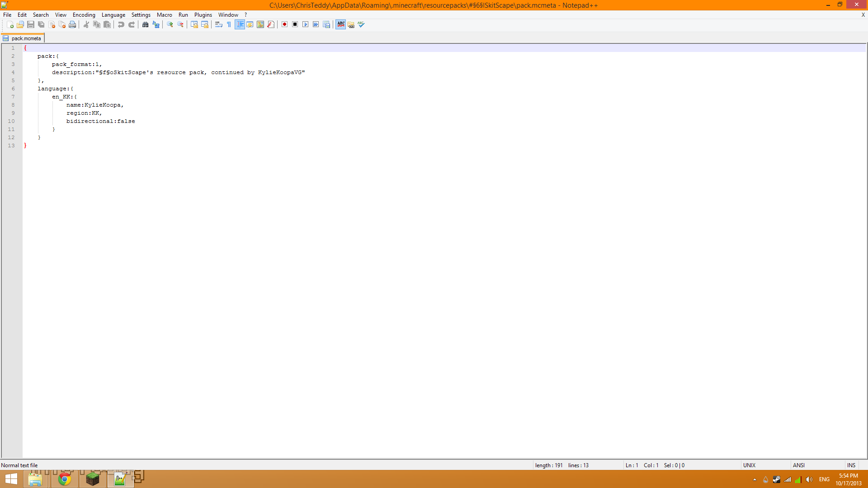This screenshot has width=868, height=488.
Task: Toggle the Word Wrap toolbar button
Action: tap(218, 24)
